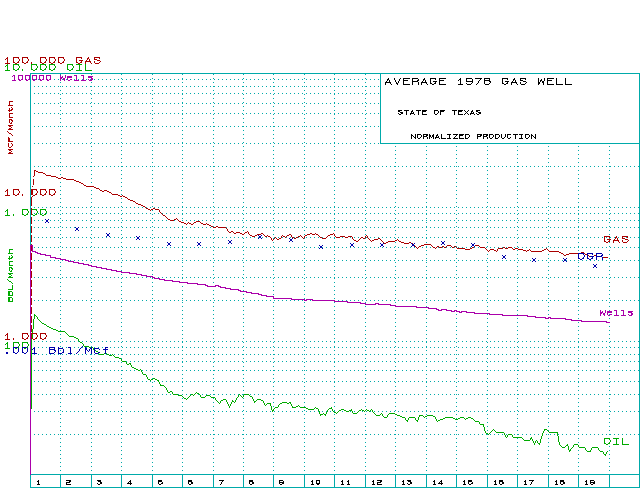Click the red gas curve's initial peak
The height and width of the screenshot is (491, 640).
(x=35, y=171)
